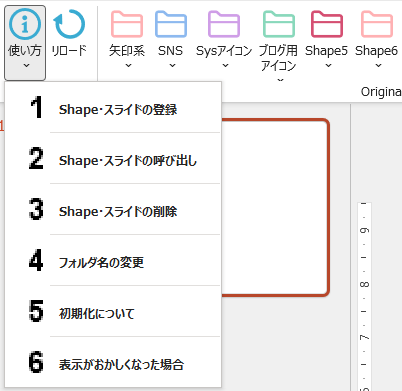Open the Sysアイコン purple folder
Viewport: 402px width, 391px height.
coord(224,24)
